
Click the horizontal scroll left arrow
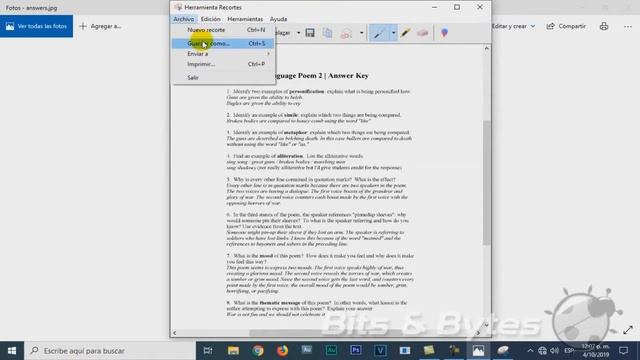[175, 333]
